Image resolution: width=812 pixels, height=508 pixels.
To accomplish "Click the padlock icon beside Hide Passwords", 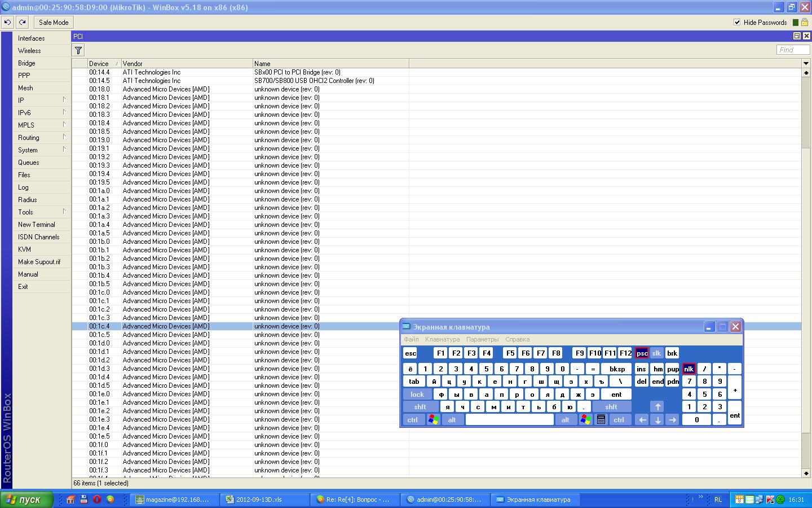I will pos(804,23).
